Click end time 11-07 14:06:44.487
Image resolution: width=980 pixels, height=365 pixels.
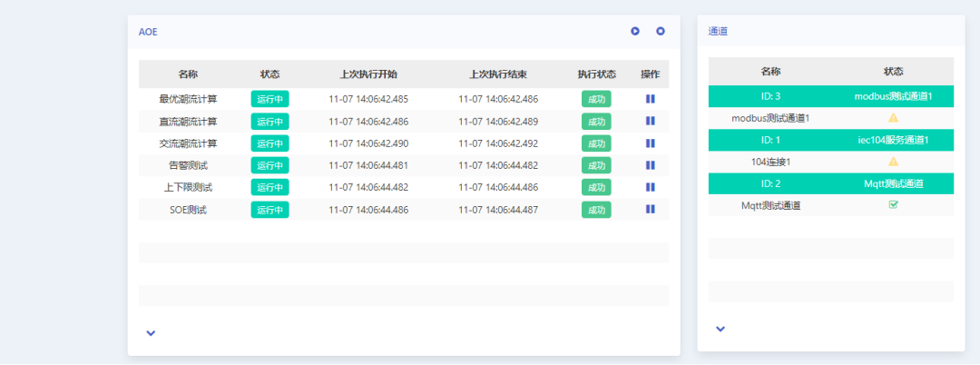498,210
